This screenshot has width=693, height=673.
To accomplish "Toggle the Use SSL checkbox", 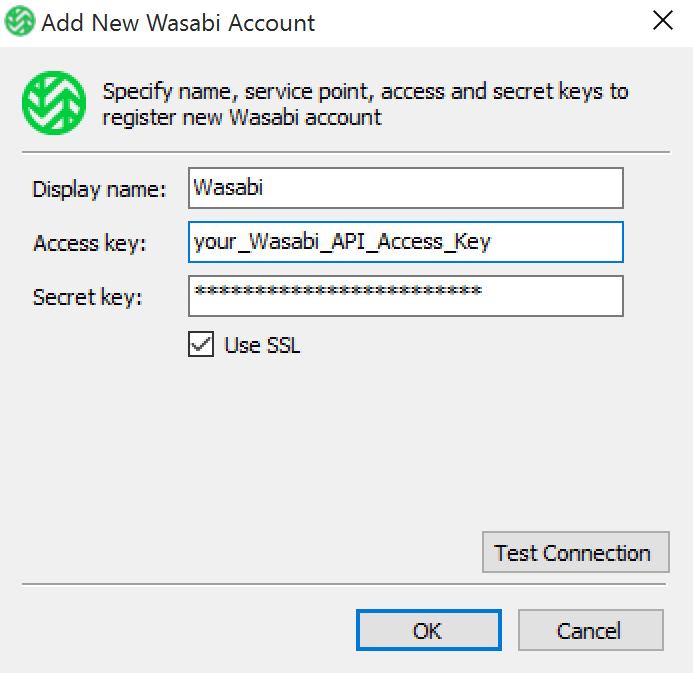I will (201, 345).
